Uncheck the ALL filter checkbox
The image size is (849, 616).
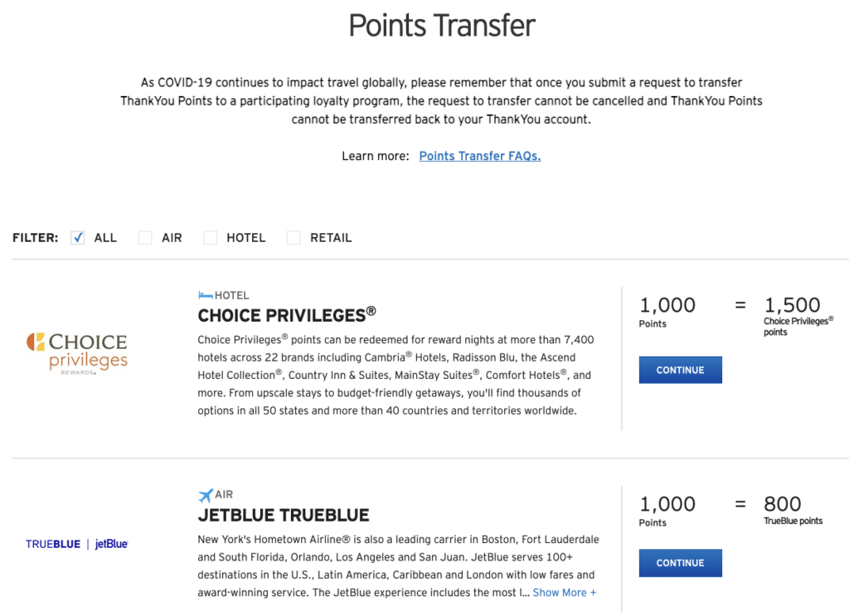tap(79, 238)
